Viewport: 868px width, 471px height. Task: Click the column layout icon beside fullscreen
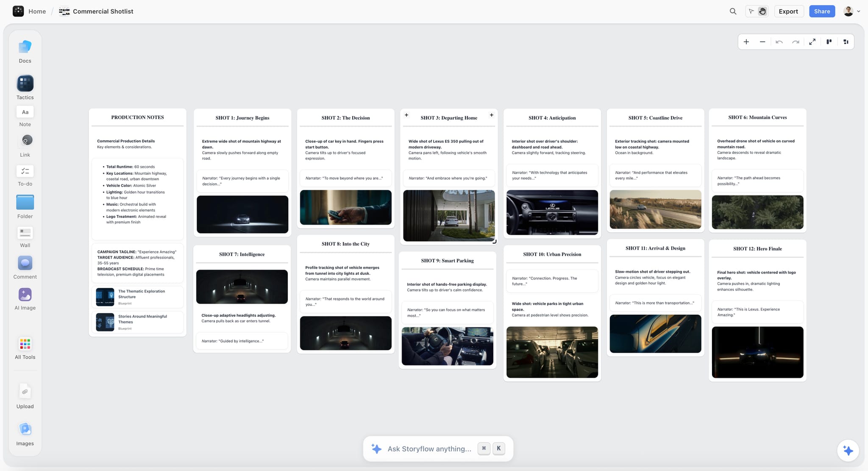point(829,42)
